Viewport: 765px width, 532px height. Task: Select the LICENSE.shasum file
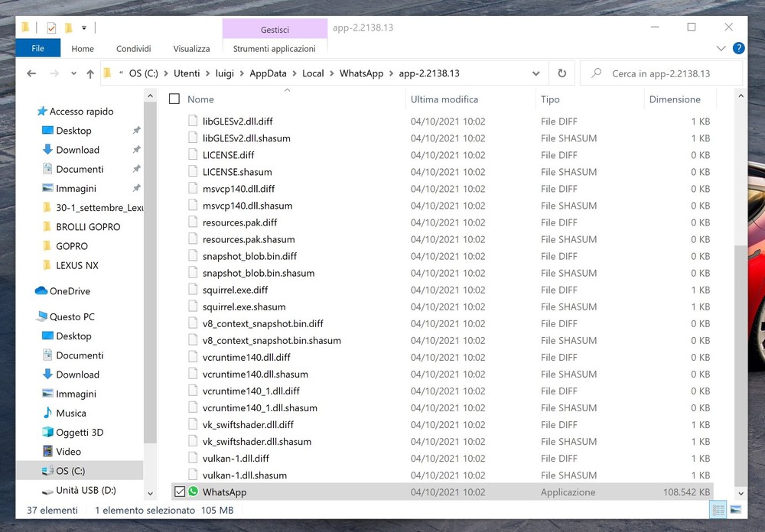coord(237,172)
